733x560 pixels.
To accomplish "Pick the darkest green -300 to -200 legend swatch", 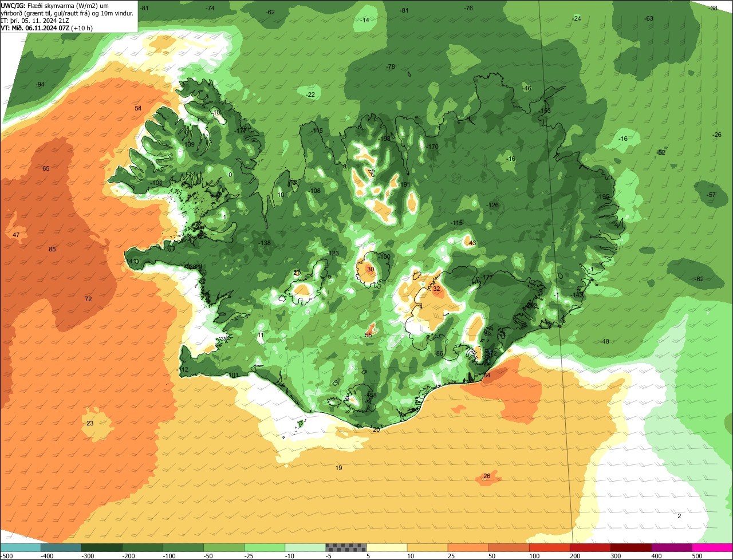I will pos(101,547).
